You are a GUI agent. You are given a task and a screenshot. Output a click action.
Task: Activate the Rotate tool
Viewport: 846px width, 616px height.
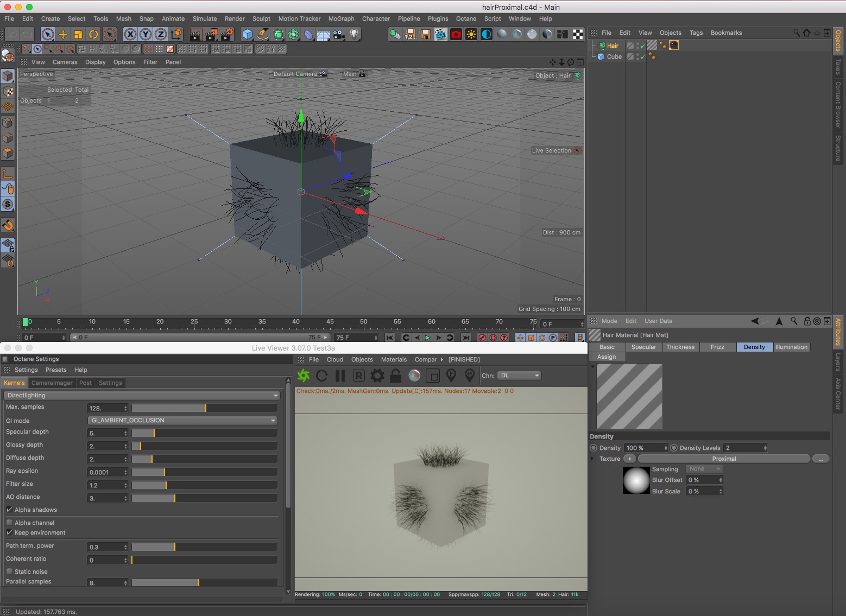coord(93,34)
